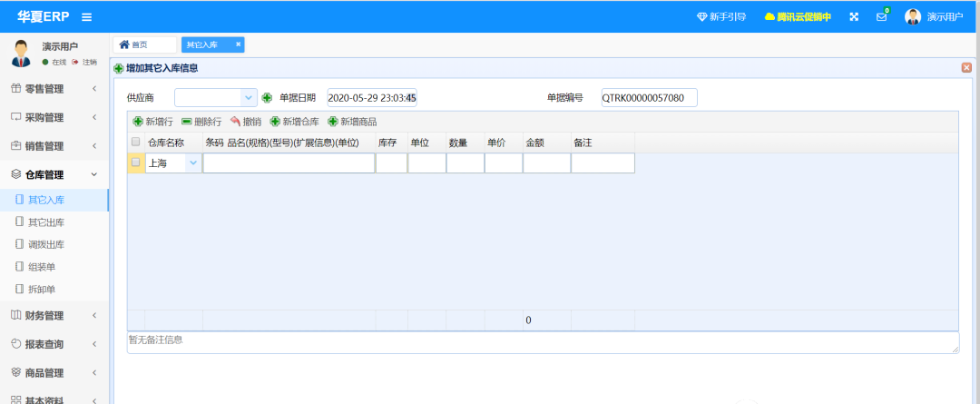Click the row 备注 input cell
The image size is (980, 404).
click(603, 163)
